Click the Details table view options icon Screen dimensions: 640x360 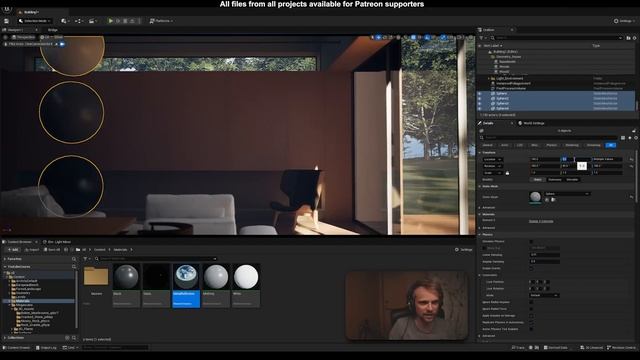623,138
